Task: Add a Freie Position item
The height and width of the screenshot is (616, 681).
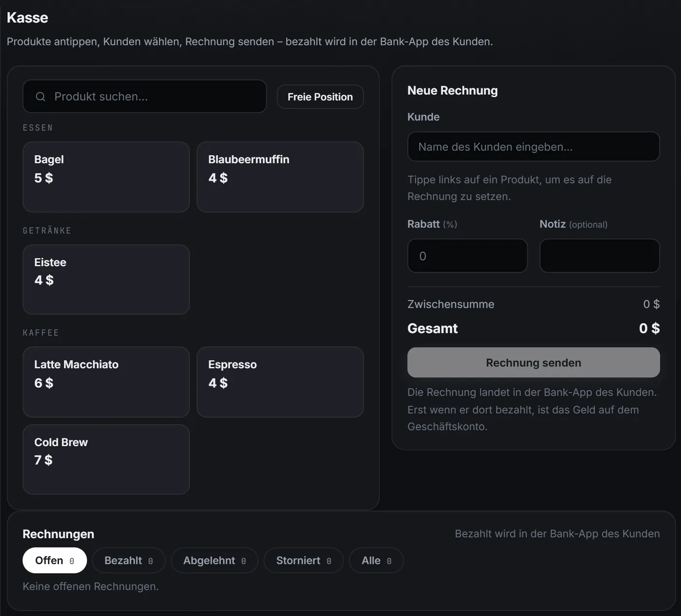Action: (x=320, y=97)
